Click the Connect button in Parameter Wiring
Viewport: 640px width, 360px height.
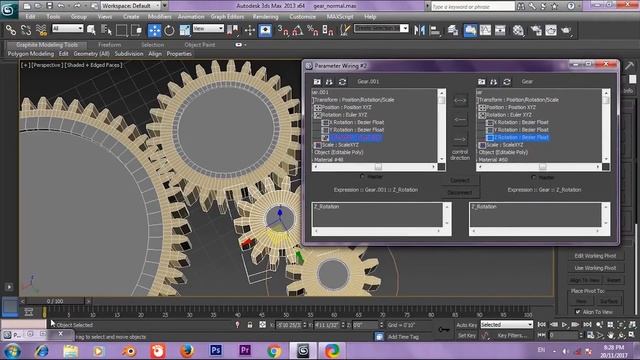point(460,180)
